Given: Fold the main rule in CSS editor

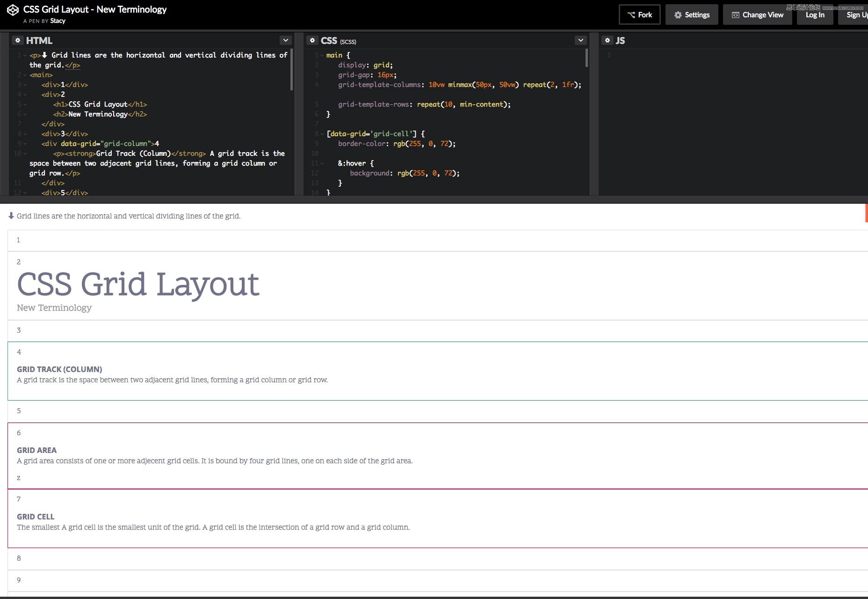Looking at the screenshot, I should tap(322, 56).
